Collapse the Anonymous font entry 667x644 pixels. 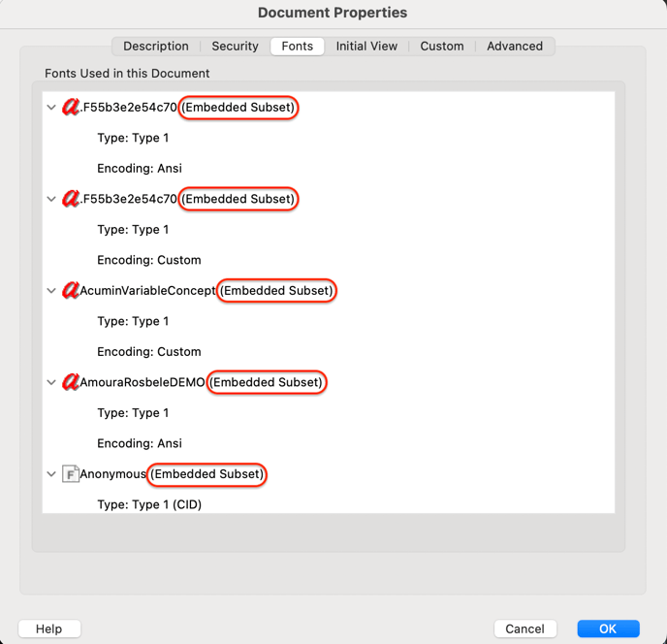pyautogui.click(x=51, y=474)
